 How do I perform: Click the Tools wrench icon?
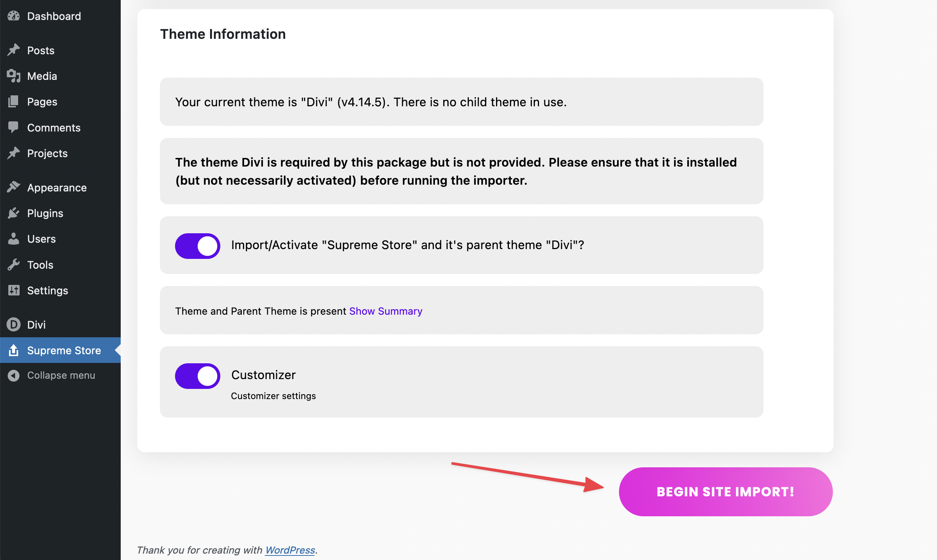(14, 265)
